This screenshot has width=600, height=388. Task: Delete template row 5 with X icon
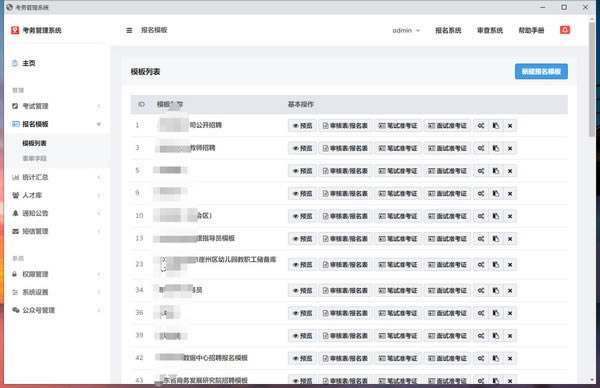point(510,171)
